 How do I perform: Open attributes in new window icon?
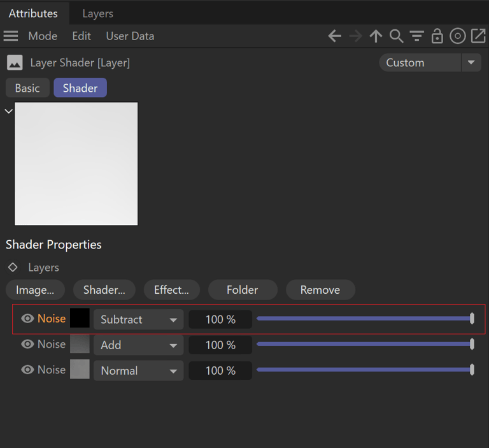pyautogui.click(x=478, y=36)
